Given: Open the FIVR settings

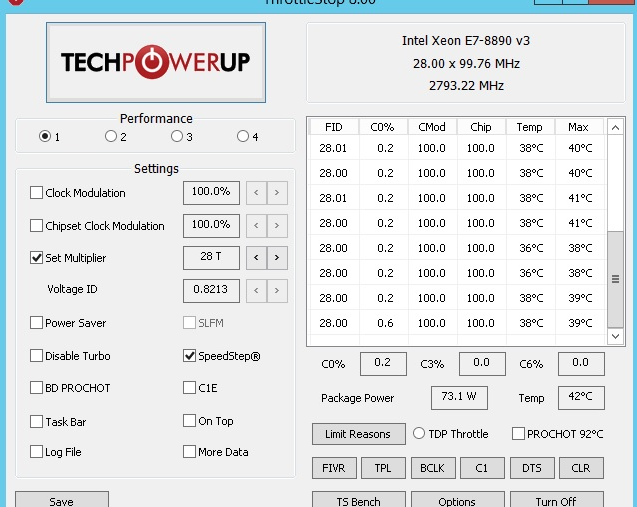Looking at the screenshot, I should coord(334,468).
